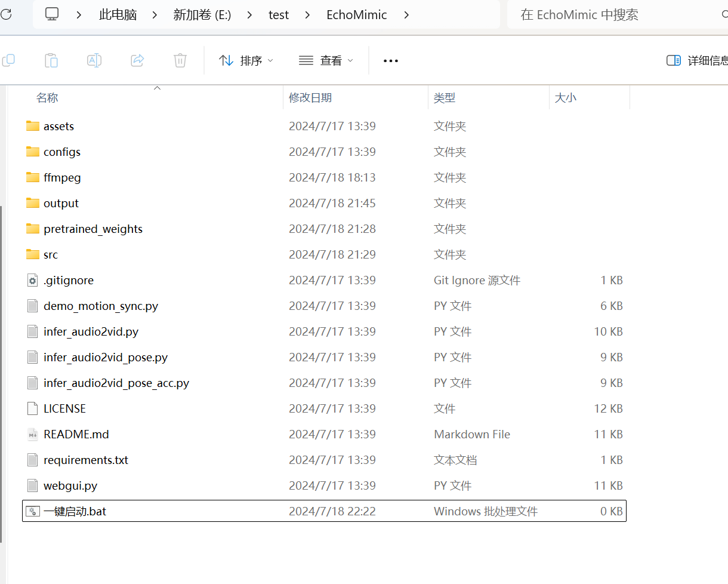Click the Git Ignore 源文件 type cell

477,280
